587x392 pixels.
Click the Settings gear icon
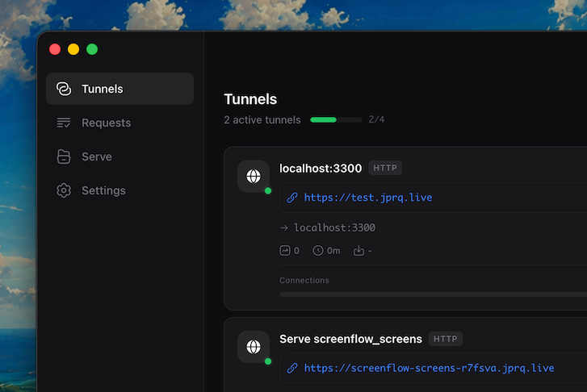[x=64, y=190]
